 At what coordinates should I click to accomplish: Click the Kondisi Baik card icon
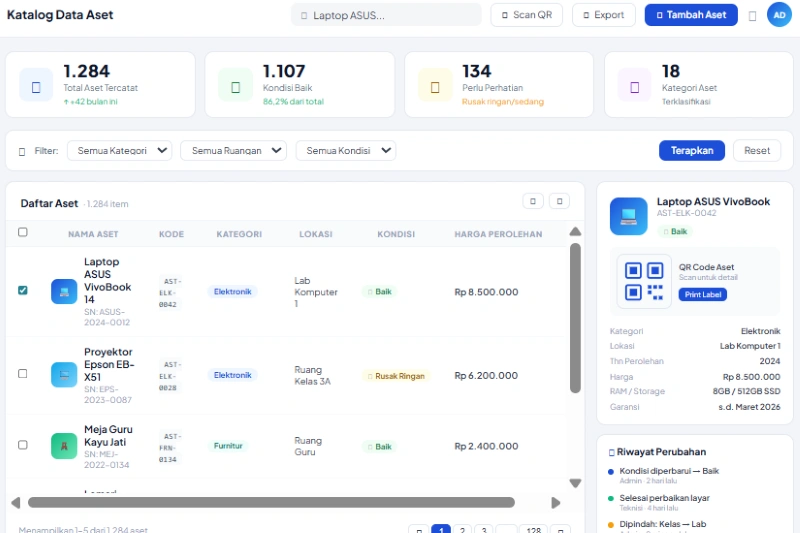(x=235, y=87)
